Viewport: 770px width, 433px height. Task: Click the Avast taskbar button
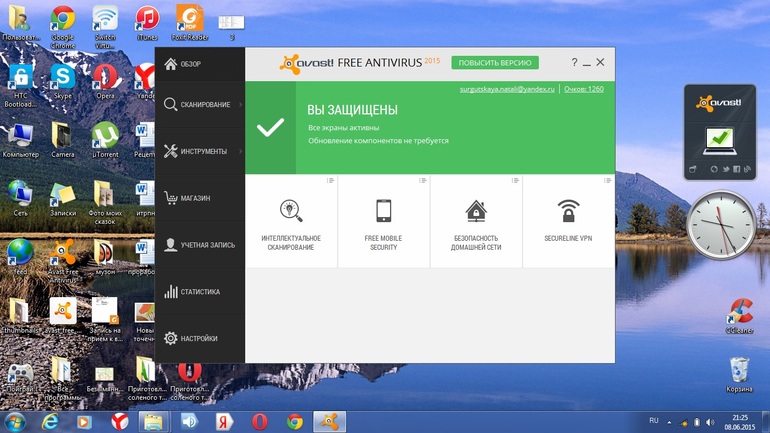tap(330, 422)
